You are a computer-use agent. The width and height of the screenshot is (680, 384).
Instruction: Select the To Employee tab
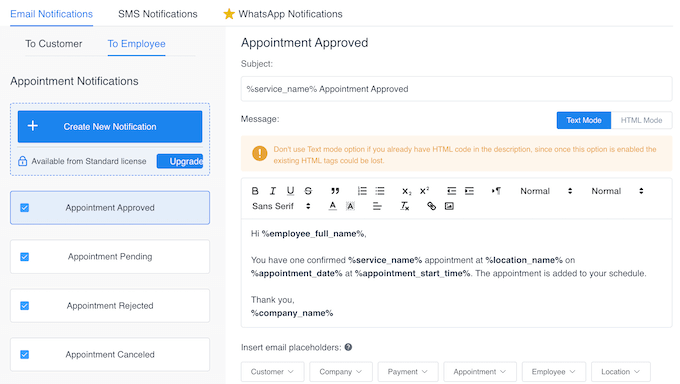[x=137, y=44]
